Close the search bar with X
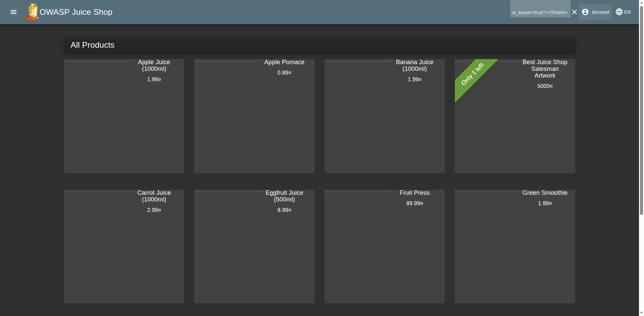Image resolution: width=644 pixels, height=316 pixels. click(x=575, y=12)
